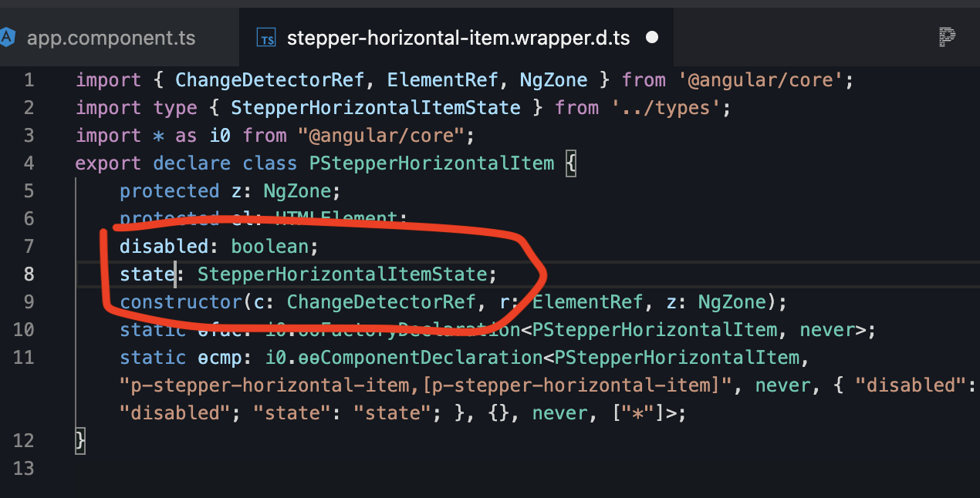Screen dimensions: 980x498
Task: Click the Angular icon on app.component.ts tab
Action: click(9, 36)
